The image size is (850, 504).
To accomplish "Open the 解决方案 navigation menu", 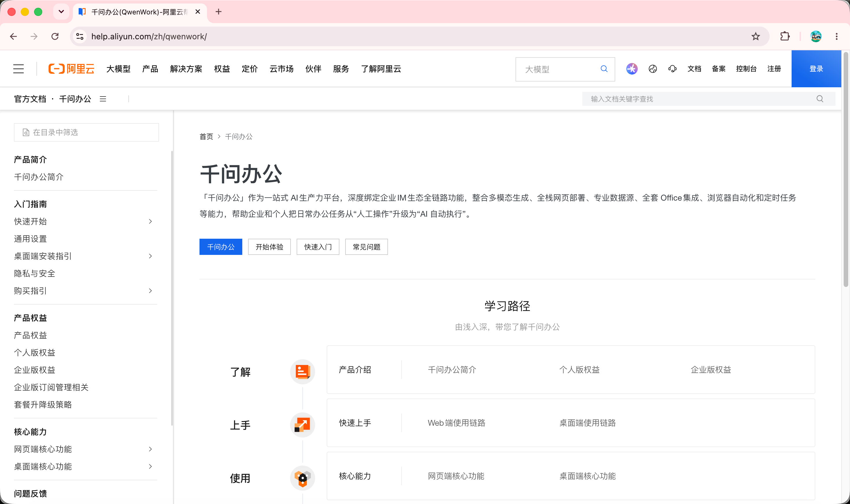I will pyautogui.click(x=186, y=69).
